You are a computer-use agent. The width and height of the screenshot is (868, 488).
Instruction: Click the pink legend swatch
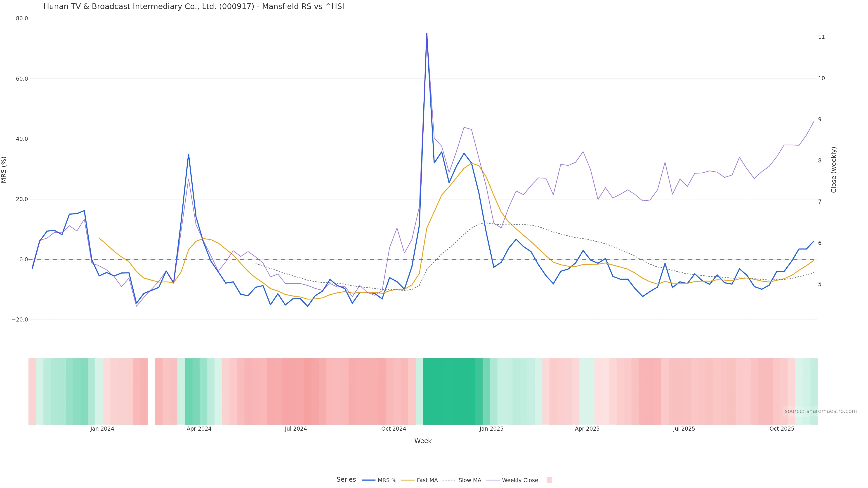tap(549, 480)
